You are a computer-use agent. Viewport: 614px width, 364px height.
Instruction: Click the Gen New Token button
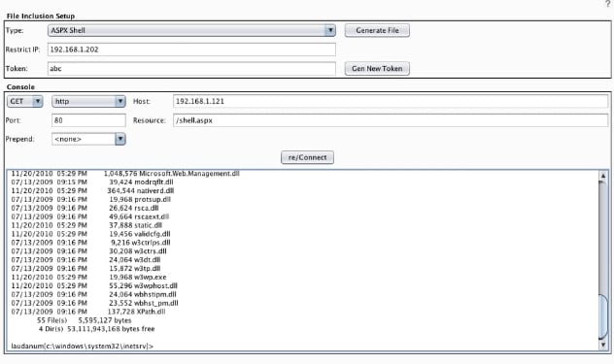(x=377, y=69)
